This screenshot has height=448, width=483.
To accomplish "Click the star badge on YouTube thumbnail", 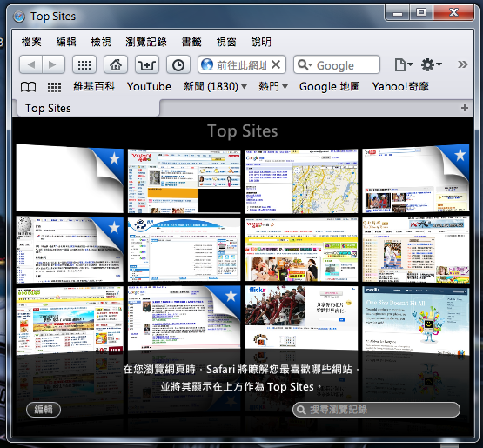I will (460, 155).
